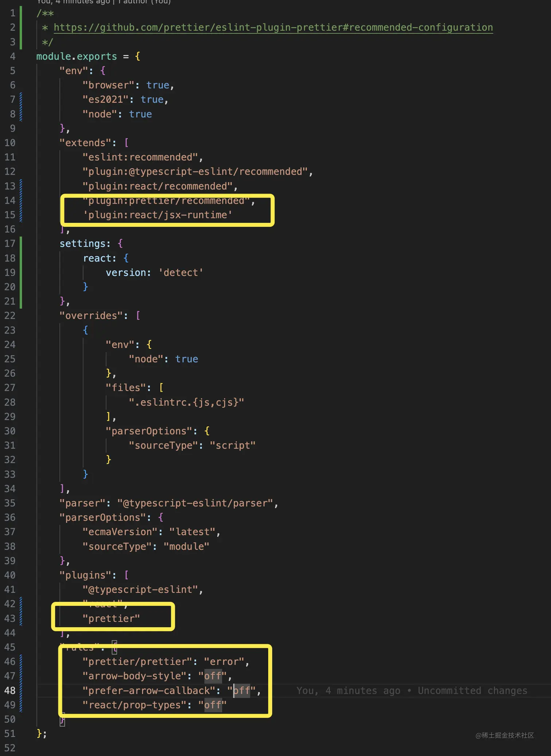Viewport: 551px width, 756px height.
Task: Click the version: 'detect' line
Action: (x=155, y=273)
